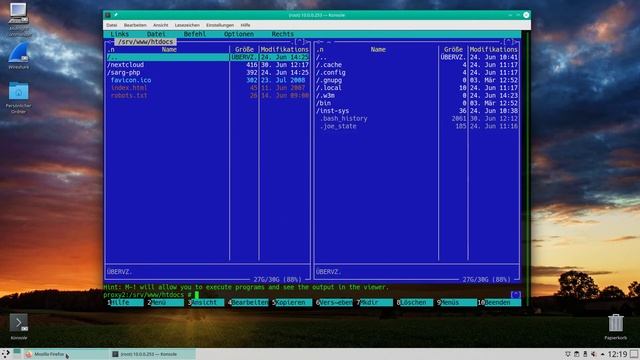
Task: Click the 1 Hilfe function key button
Action: [x=125, y=302]
